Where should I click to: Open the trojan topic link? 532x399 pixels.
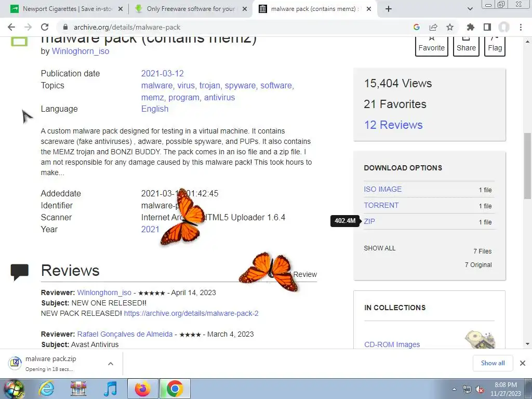coord(210,85)
